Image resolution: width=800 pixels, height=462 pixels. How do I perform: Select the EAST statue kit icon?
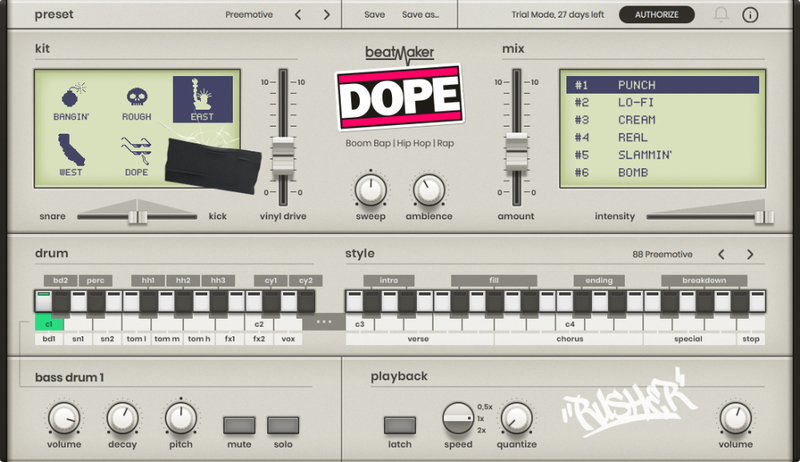[x=203, y=99]
